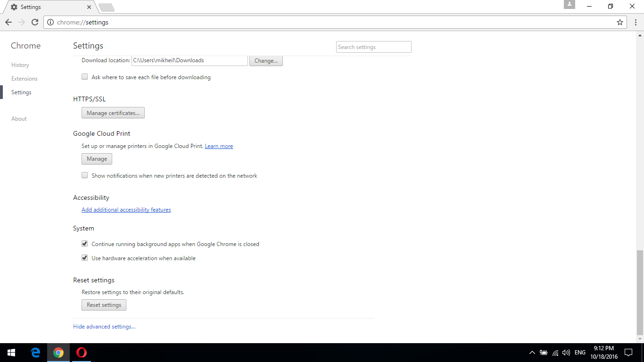Go to Extensions in the sidebar
This screenshot has width=644, height=362.
click(25, 79)
